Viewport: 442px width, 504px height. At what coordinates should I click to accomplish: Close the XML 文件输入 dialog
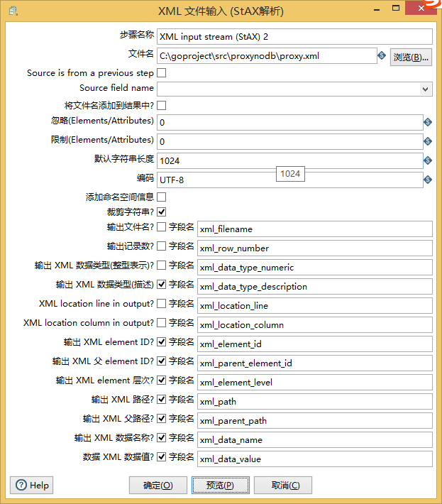421,8
